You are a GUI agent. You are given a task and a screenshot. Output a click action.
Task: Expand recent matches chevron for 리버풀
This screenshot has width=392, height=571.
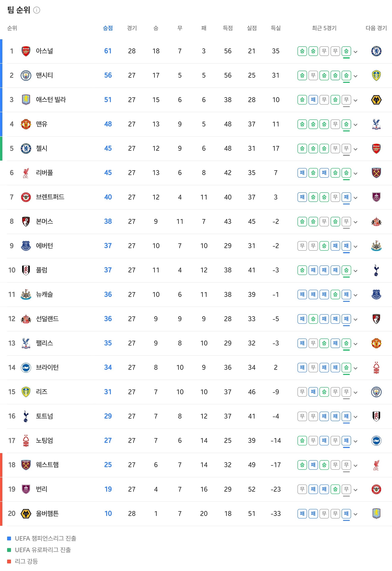[355, 173]
